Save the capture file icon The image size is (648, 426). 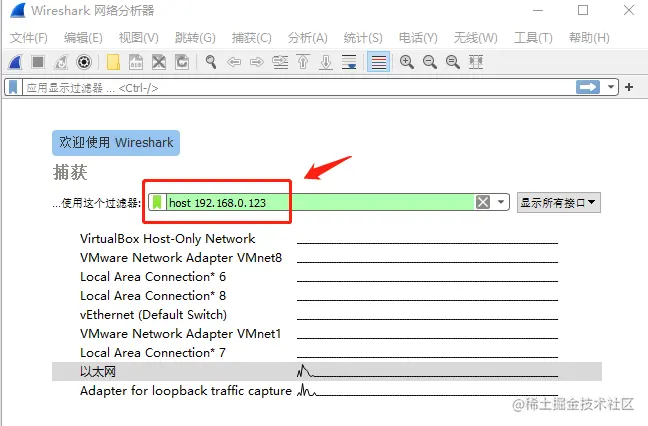(x=136, y=62)
